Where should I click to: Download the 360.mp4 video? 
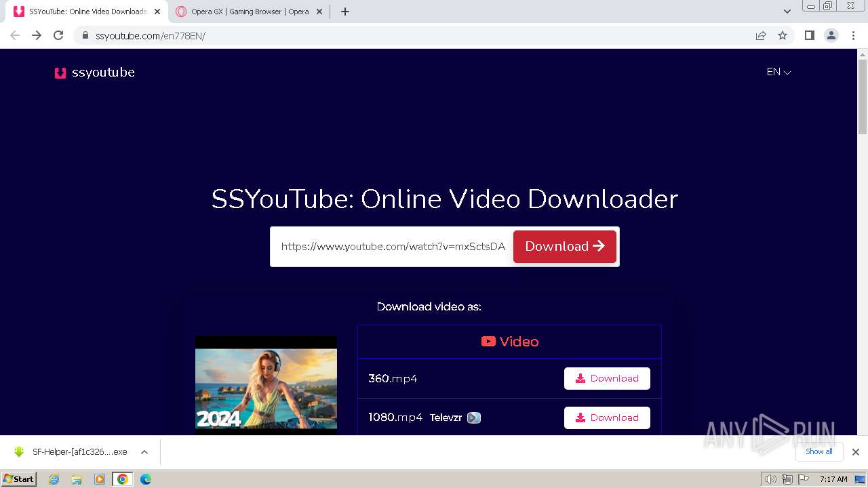tap(607, 378)
